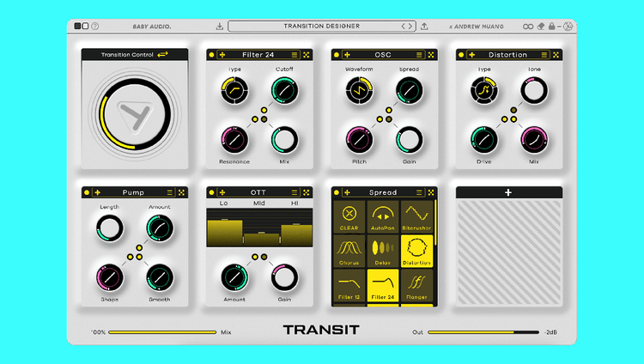Go to next preset with right chevron
Image resolution: width=644 pixels, height=364 pixels.
coord(410,27)
